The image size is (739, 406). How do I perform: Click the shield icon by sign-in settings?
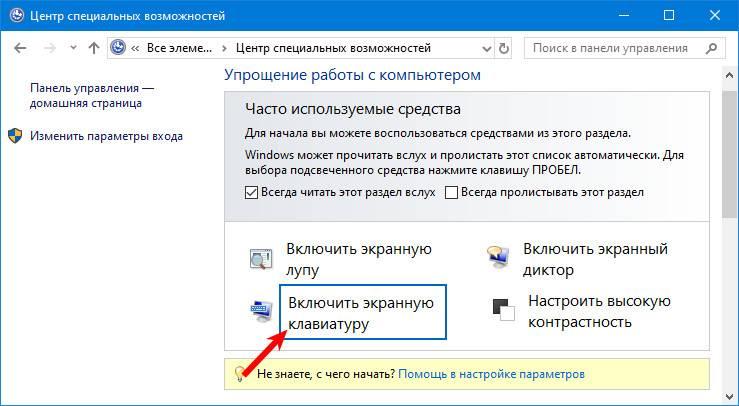[x=15, y=136]
